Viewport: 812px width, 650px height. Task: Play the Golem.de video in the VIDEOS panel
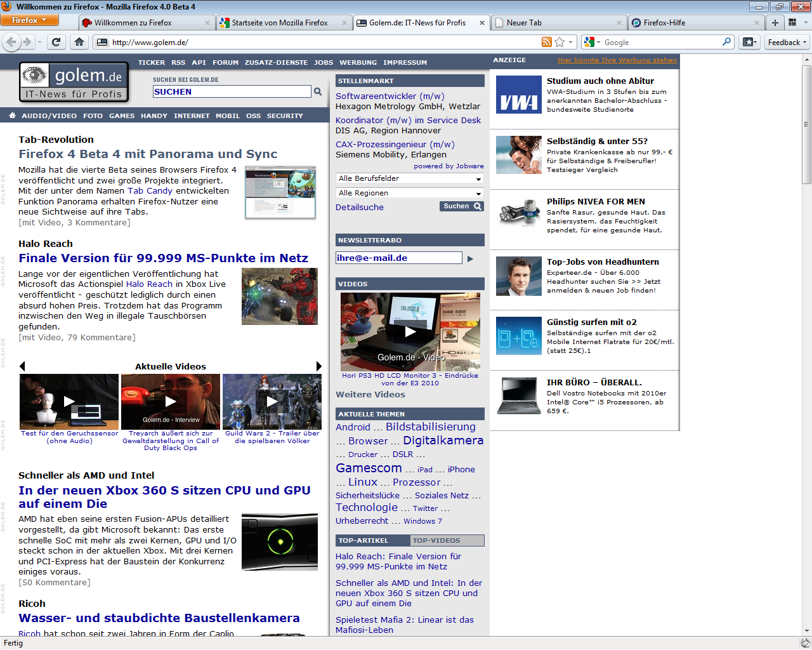click(410, 331)
